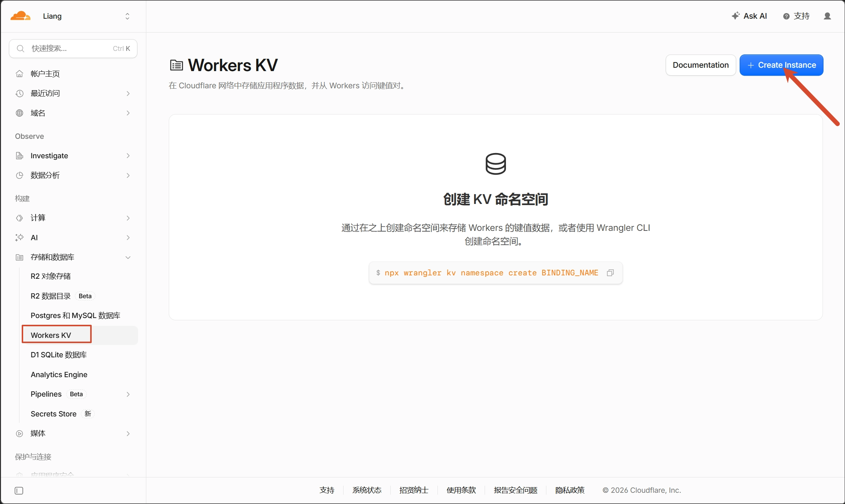Click the 保护与连接 section label

pyautogui.click(x=33, y=457)
